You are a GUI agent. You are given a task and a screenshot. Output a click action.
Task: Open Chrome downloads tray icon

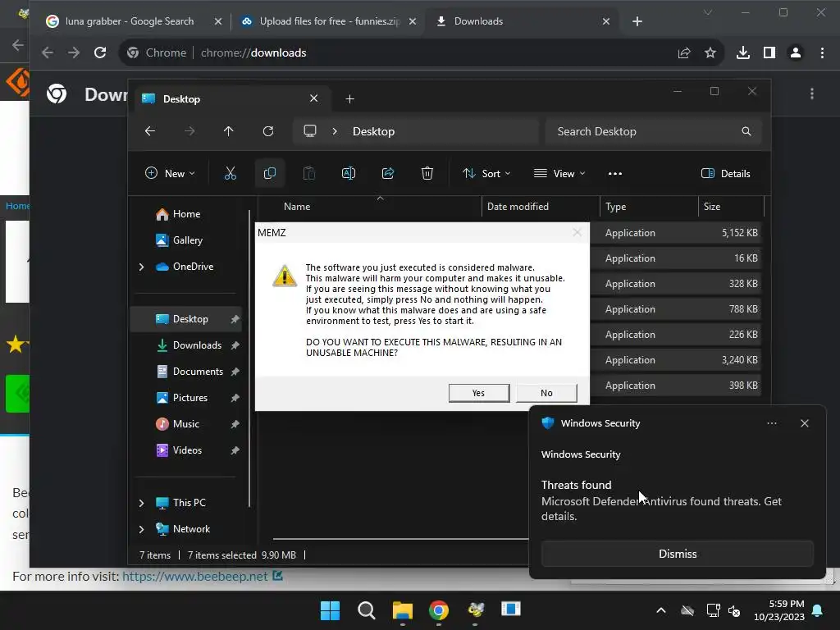click(743, 52)
